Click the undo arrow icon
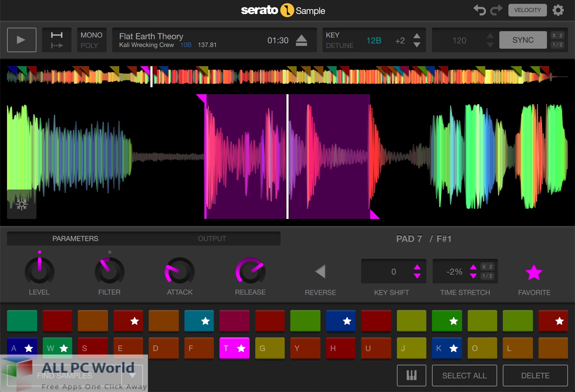The height and width of the screenshot is (392, 575). [x=480, y=10]
